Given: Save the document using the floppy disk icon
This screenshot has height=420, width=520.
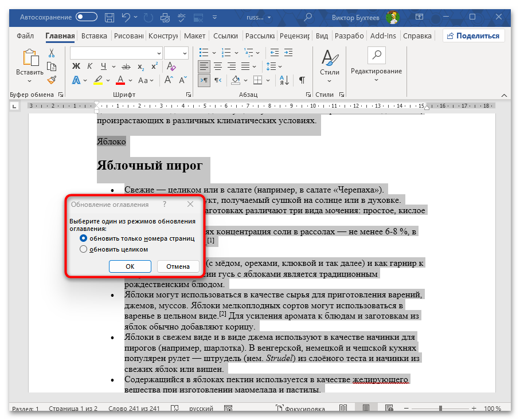Looking at the screenshot, I should click(x=110, y=18).
